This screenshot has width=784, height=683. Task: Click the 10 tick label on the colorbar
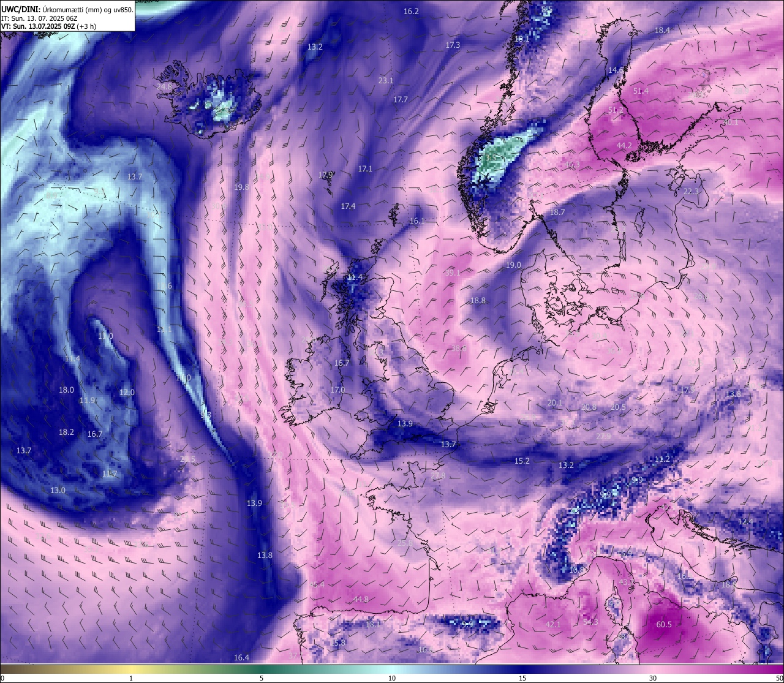pos(392,678)
